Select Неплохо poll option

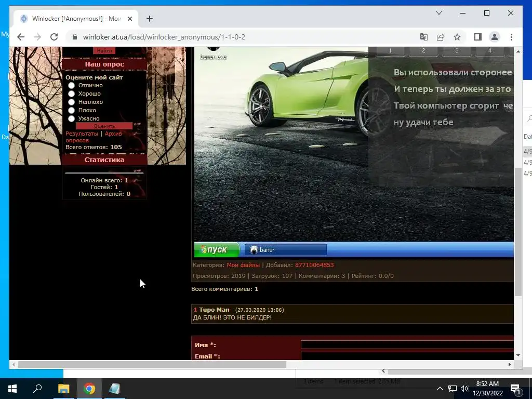pos(71,102)
